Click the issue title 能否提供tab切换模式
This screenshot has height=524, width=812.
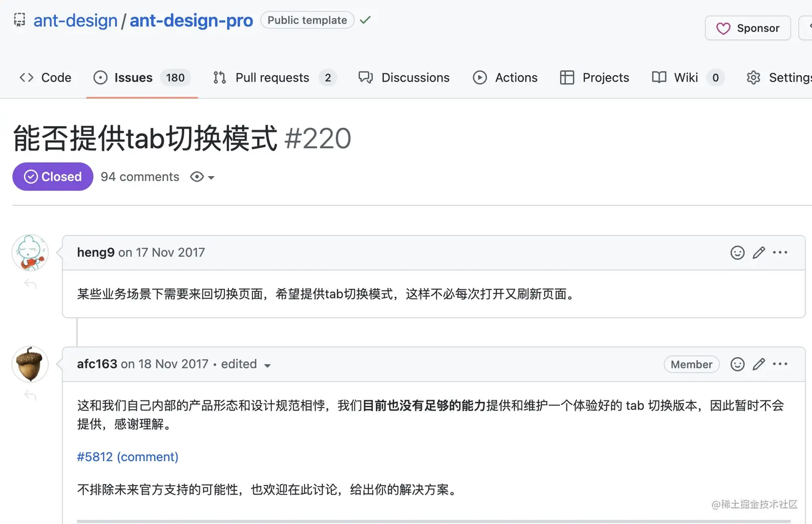[145, 139]
